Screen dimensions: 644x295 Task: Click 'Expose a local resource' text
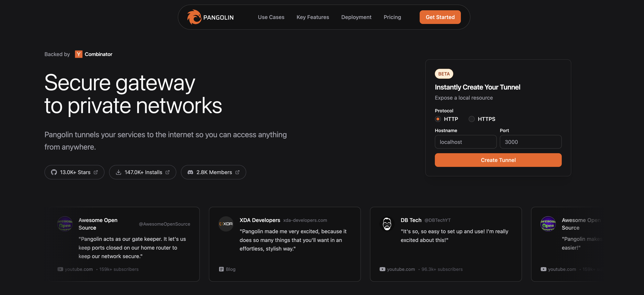tap(464, 98)
